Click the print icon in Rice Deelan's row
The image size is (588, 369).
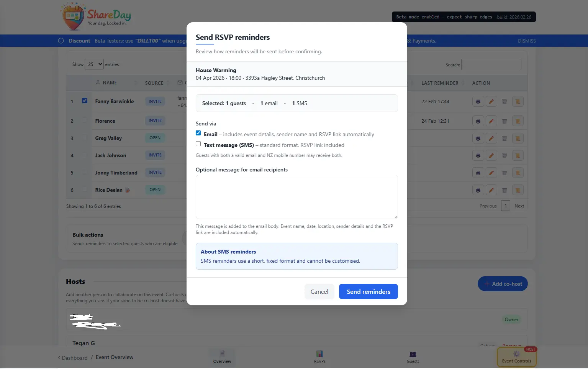478,190
